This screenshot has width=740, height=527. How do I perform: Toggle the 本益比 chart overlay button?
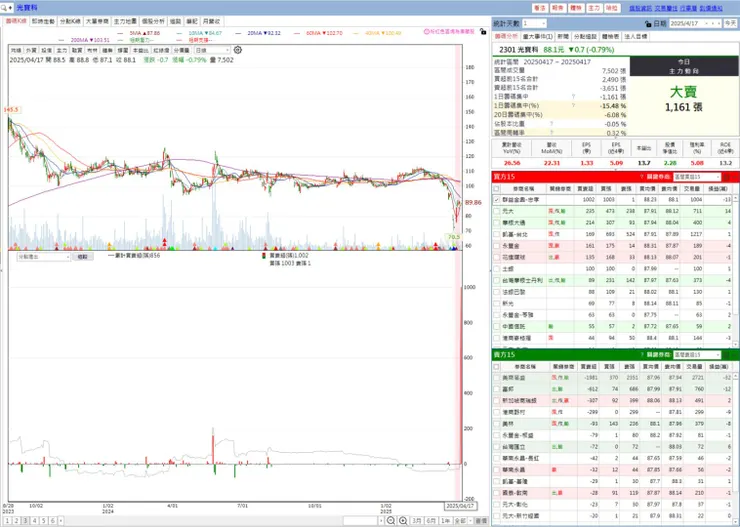[140, 50]
